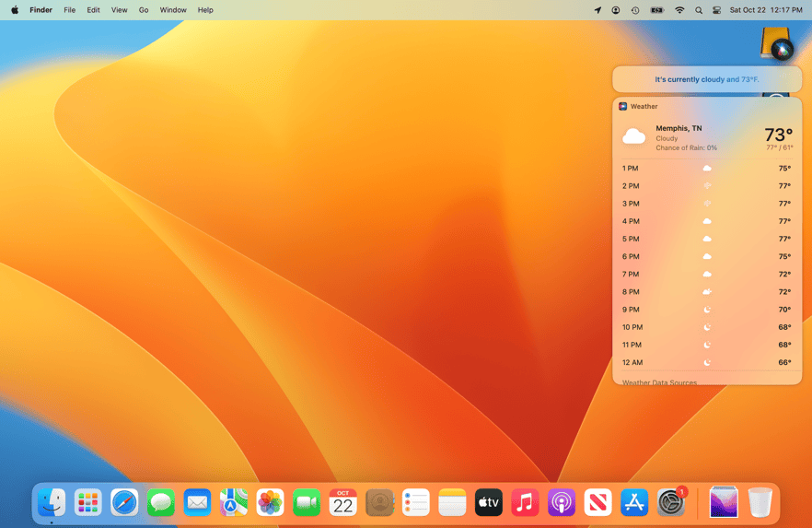Open Time Machine menu bar icon
812x528 pixels.
[635, 10]
